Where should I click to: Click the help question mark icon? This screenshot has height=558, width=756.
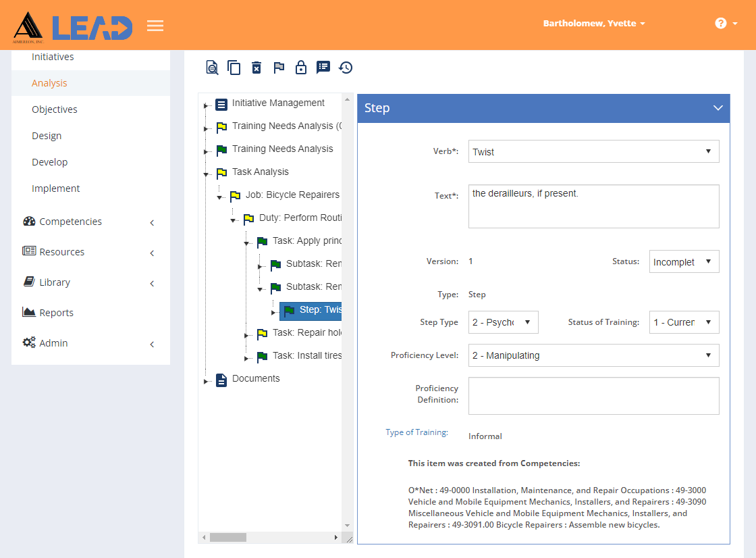pos(721,23)
